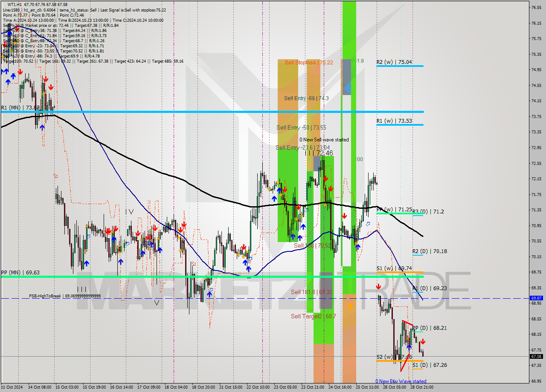The width and height of the screenshot is (546, 392).
Task: Click the 'Sell 100 | 70.52' label
Action: pyautogui.click(x=313, y=246)
